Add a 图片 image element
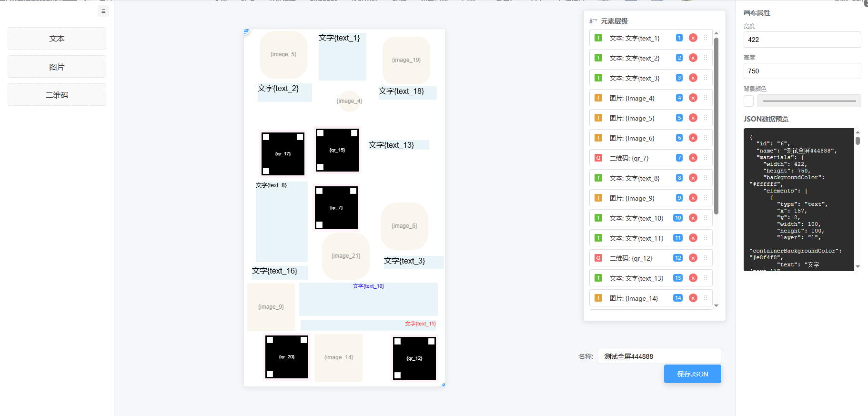Screen dimensions: 868x416 tap(57, 67)
